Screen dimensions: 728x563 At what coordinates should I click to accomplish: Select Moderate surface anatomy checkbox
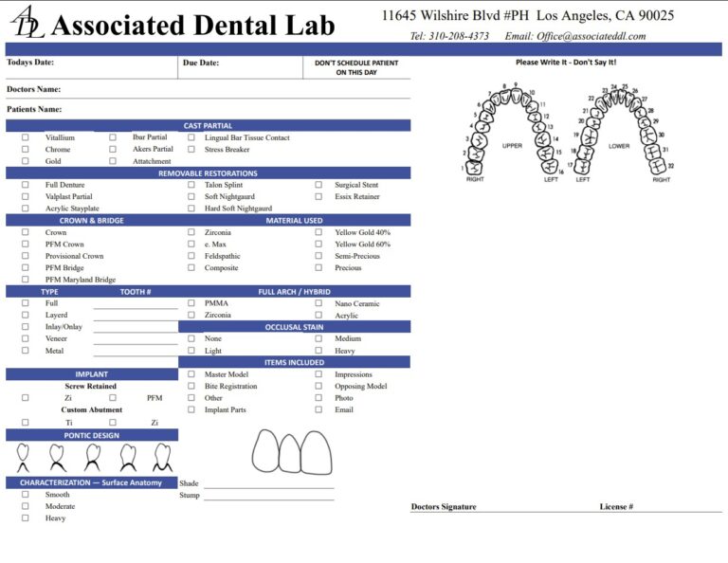point(26,507)
